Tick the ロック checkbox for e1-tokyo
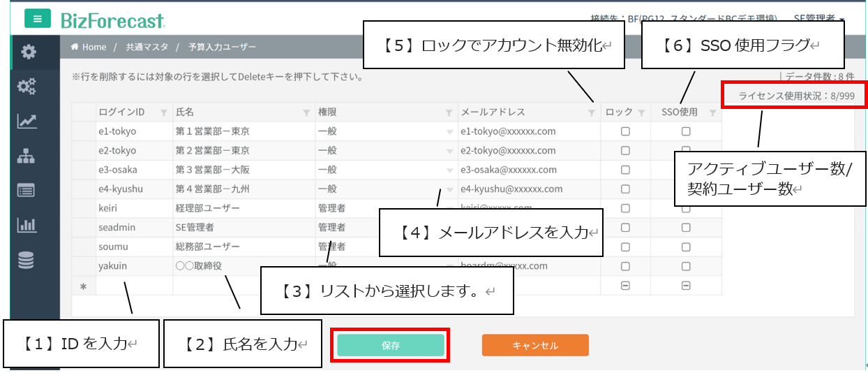This screenshot has width=868, height=373. pyautogui.click(x=625, y=131)
